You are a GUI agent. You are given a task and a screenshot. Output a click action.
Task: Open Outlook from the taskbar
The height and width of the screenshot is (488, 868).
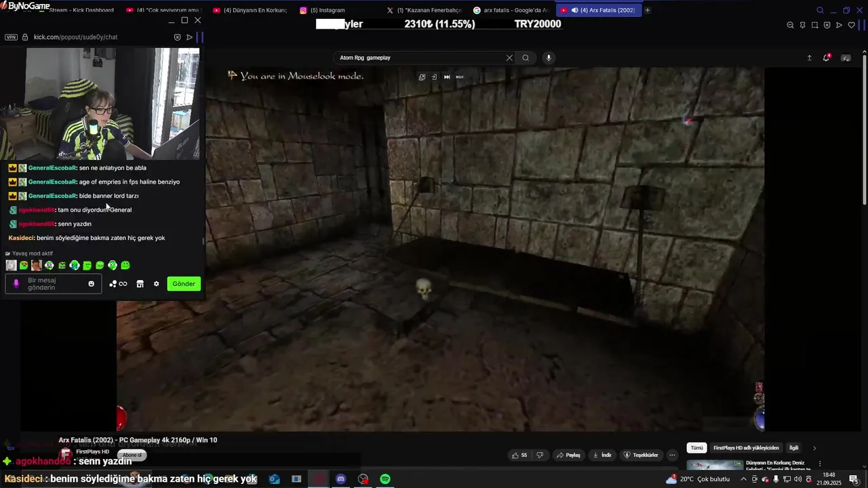click(274, 479)
